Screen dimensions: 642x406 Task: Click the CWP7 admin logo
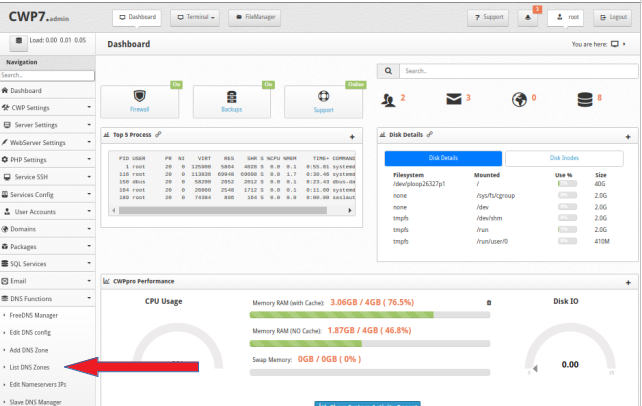pyautogui.click(x=39, y=16)
